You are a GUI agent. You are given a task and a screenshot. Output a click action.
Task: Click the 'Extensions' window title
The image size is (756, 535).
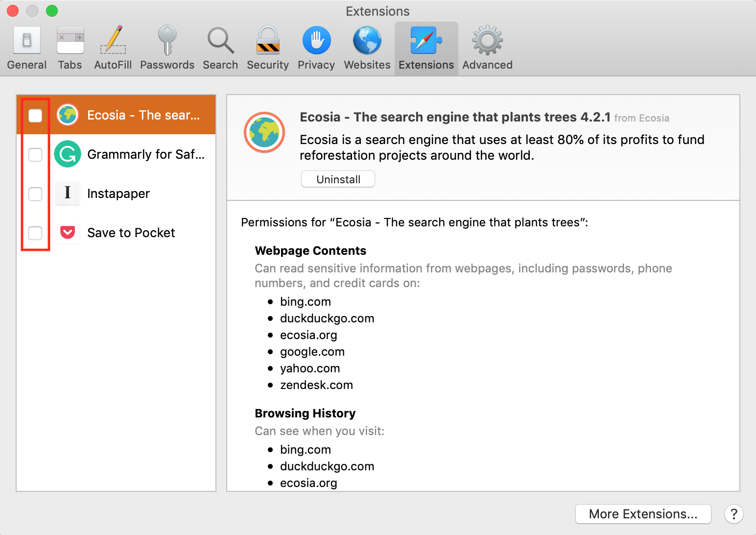click(378, 11)
